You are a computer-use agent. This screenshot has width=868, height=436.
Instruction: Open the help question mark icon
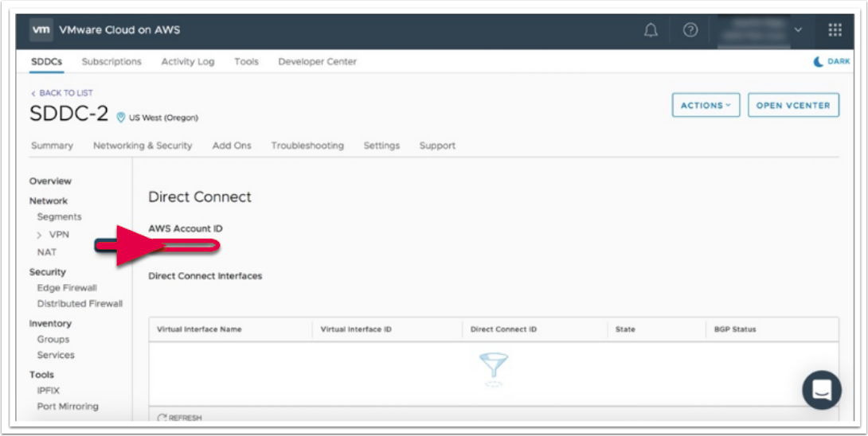tap(690, 30)
